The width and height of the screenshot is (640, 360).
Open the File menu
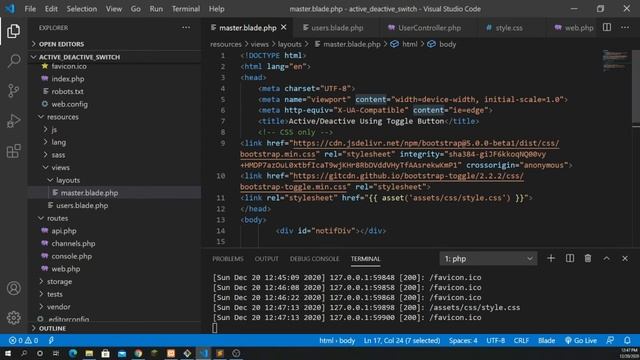(30, 9)
